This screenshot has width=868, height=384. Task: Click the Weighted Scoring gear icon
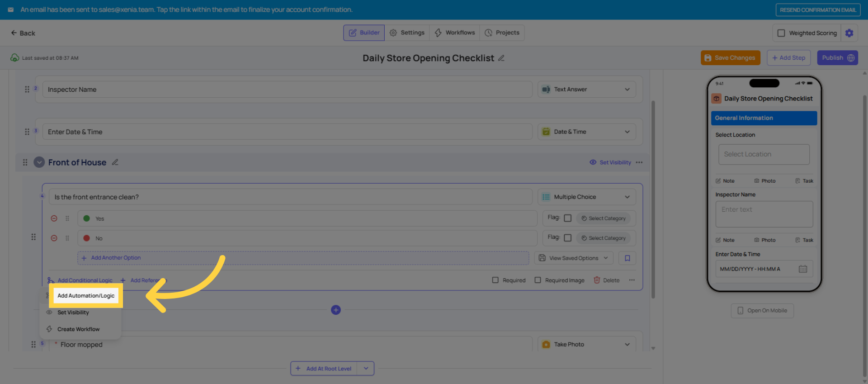click(849, 33)
